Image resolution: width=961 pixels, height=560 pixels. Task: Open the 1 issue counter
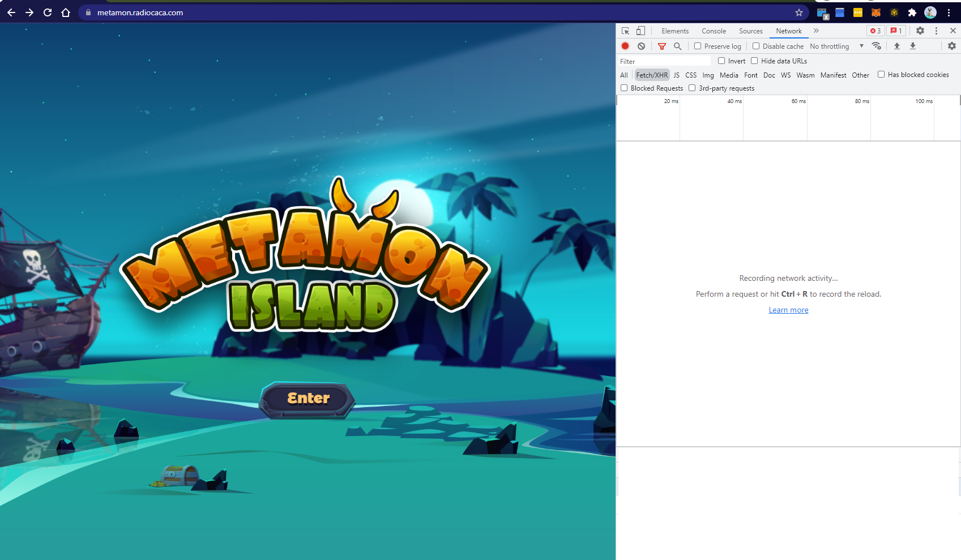[x=896, y=31]
